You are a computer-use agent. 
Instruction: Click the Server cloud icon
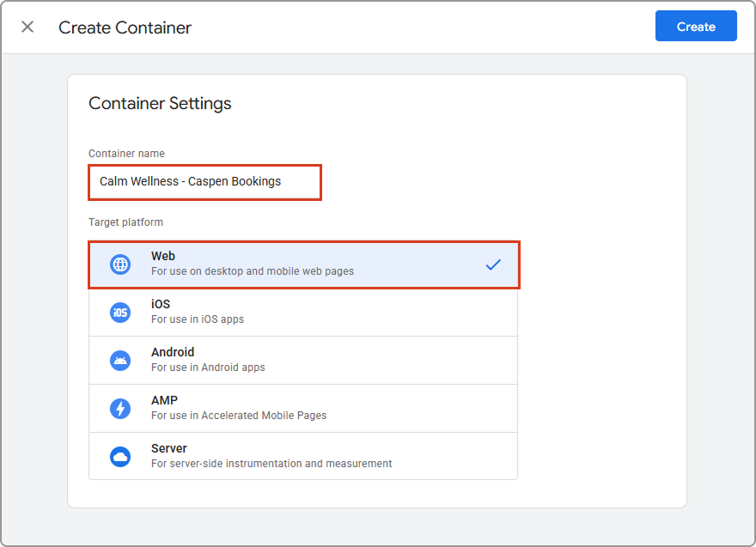pos(120,457)
